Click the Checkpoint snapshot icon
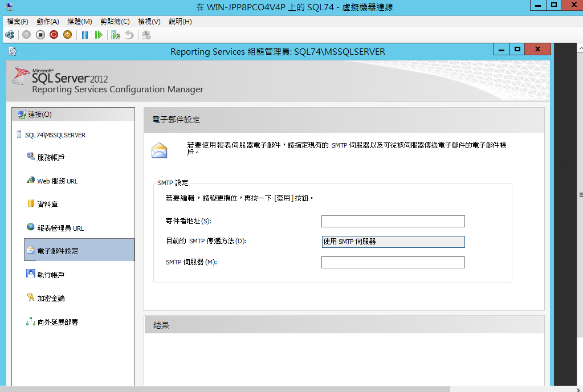 [x=116, y=35]
